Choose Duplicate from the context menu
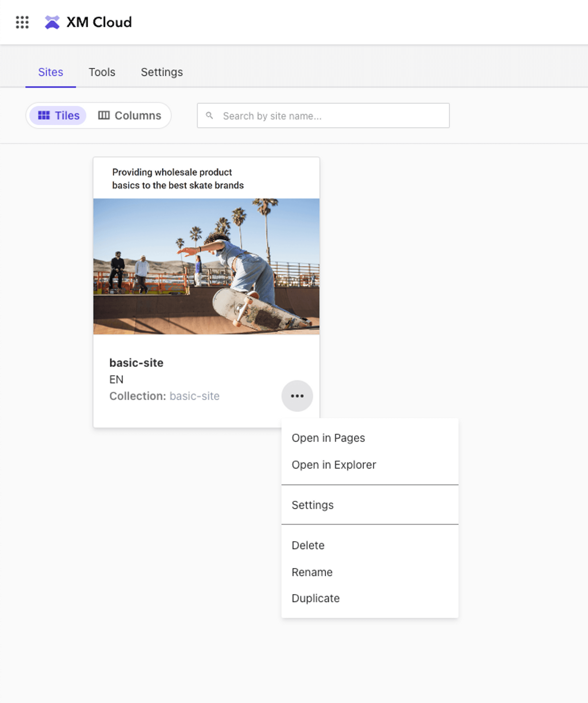The width and height of the screenshot is (588, 703). (315, 598)
